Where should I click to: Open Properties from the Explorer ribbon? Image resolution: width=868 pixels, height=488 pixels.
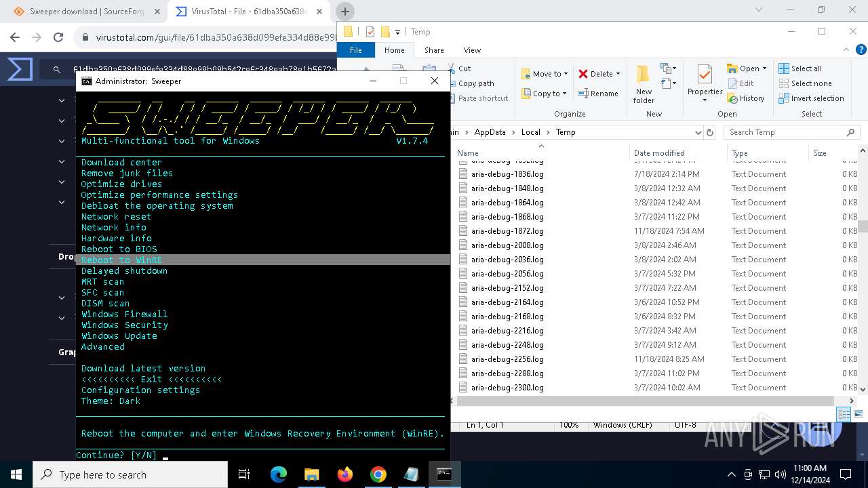click(705, 84)
